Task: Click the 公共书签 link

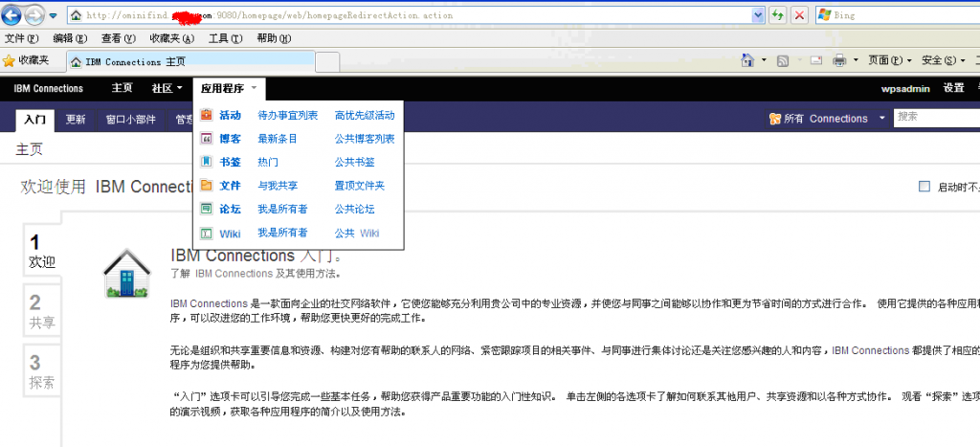Action: pos(354,163)
